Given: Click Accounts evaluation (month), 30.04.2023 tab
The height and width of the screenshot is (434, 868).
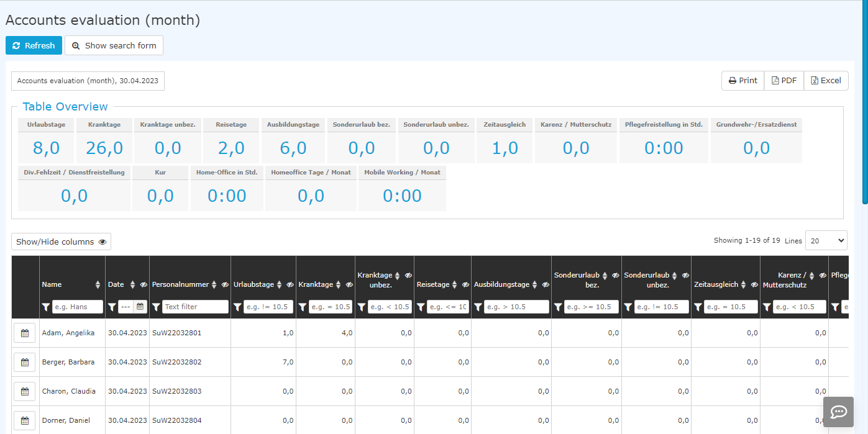Looking at the screenshot, I should 88,81.
